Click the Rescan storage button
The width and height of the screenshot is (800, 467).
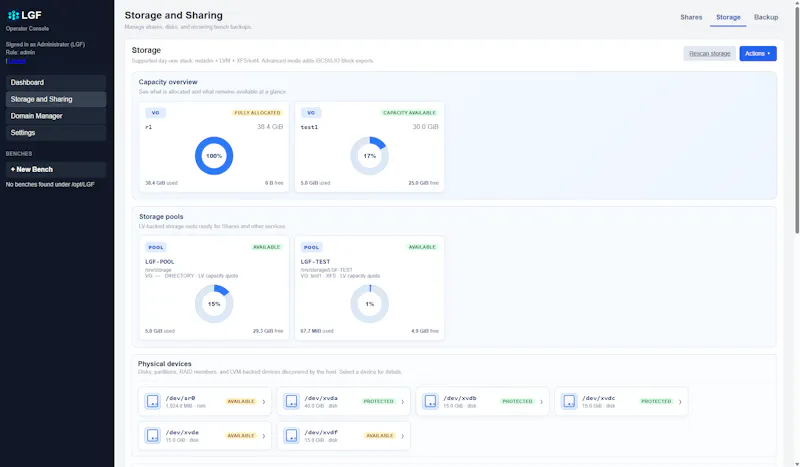709,54
